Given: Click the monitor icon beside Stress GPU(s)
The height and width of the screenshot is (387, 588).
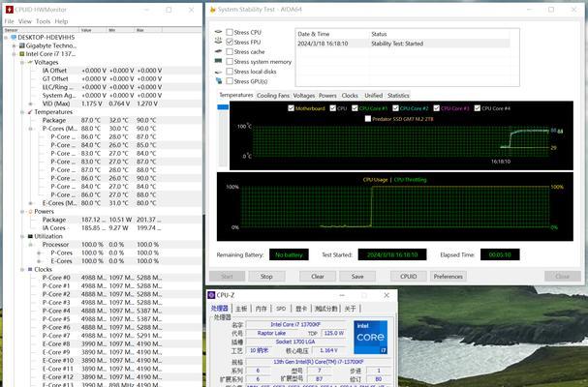Looking at the screenshot, I should tap(219, 81).
